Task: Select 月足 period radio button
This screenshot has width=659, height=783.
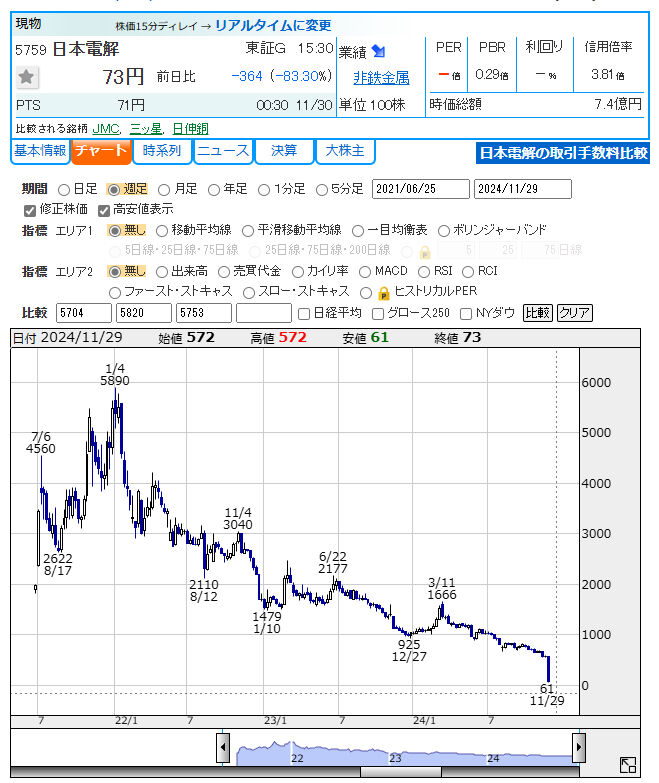Action: [164, 190]
